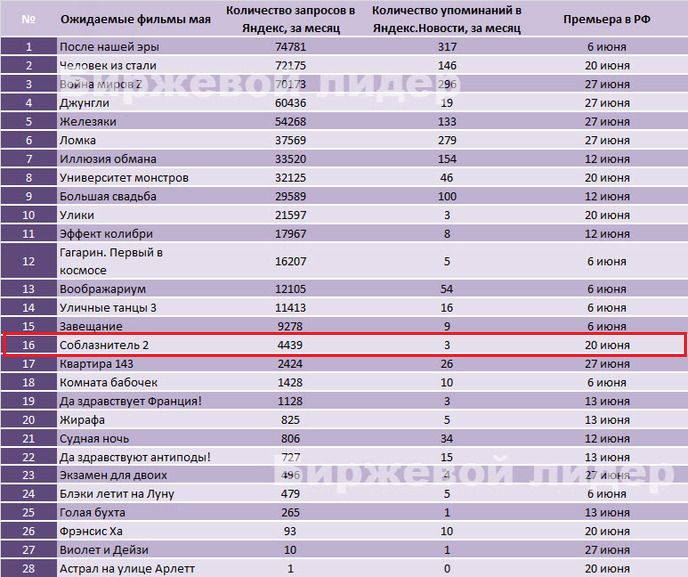Click the '№' column header
Viewport: 688px width, 577px height.
click(x=29, y=19)
